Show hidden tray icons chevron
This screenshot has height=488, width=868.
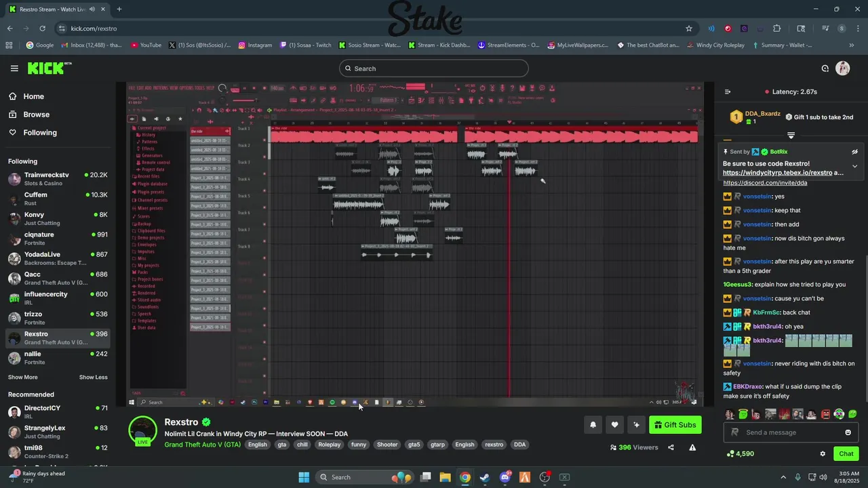click(783, 477)
